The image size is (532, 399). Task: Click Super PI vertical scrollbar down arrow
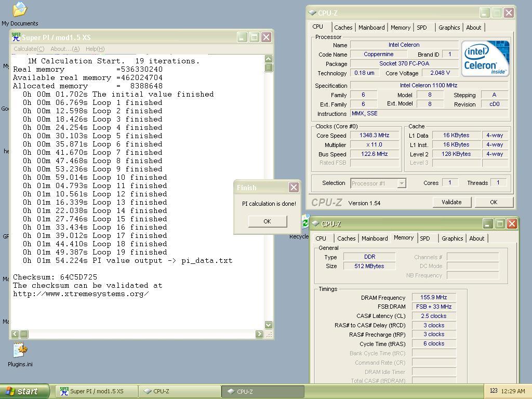click(x=269, y=325)
